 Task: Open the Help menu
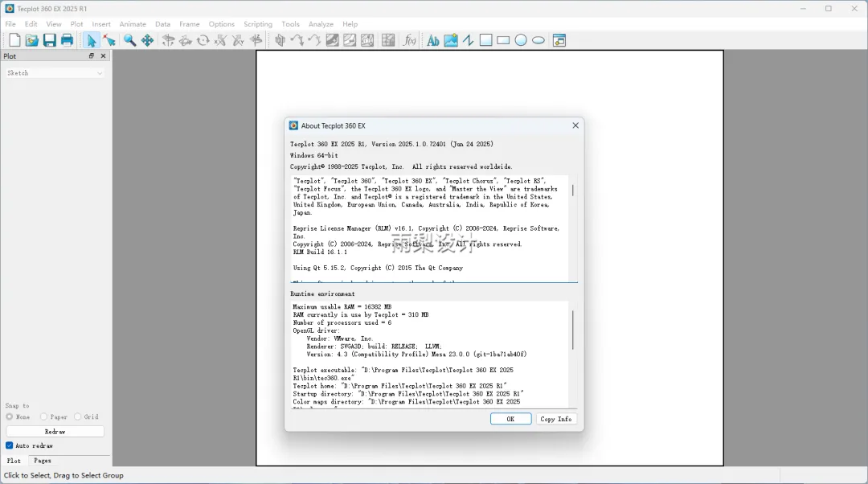click(350, 24)
